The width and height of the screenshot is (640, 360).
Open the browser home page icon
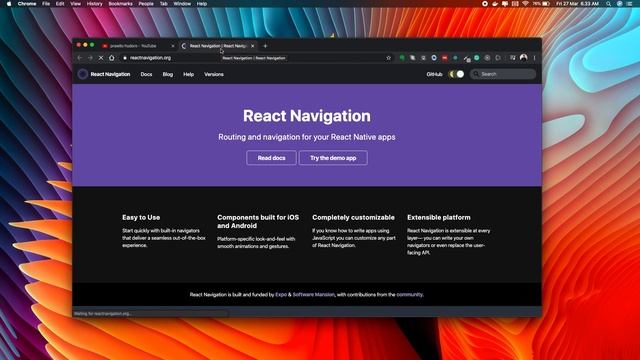point(111,58)
